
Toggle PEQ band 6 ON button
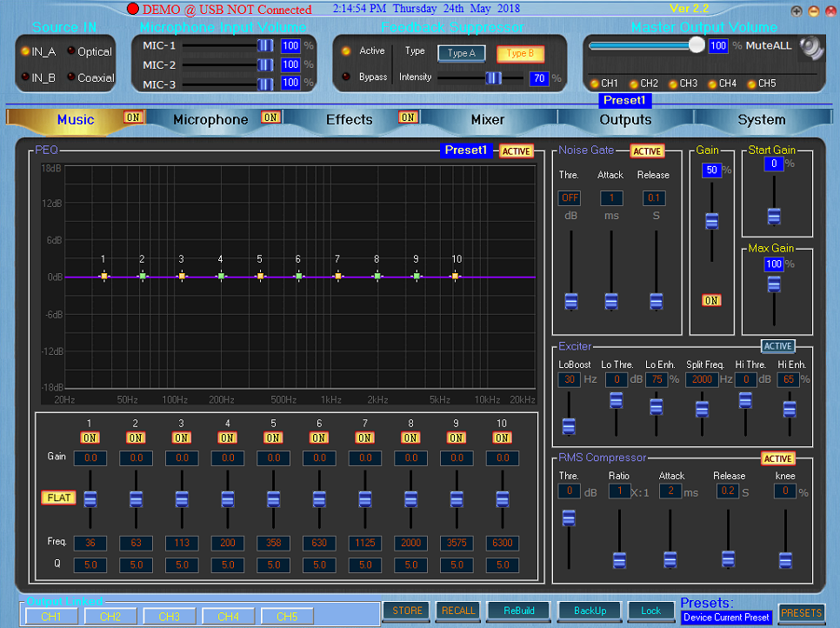pos(319,438)
